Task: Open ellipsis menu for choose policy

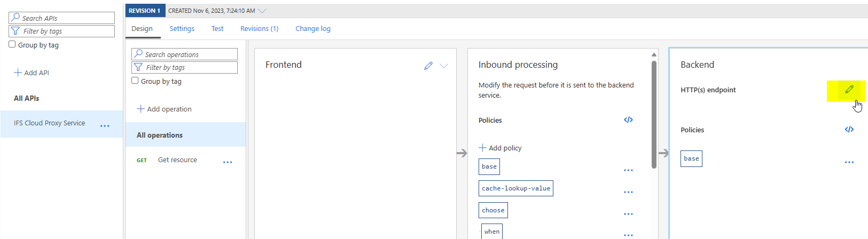Action: (x=628, y=214)
